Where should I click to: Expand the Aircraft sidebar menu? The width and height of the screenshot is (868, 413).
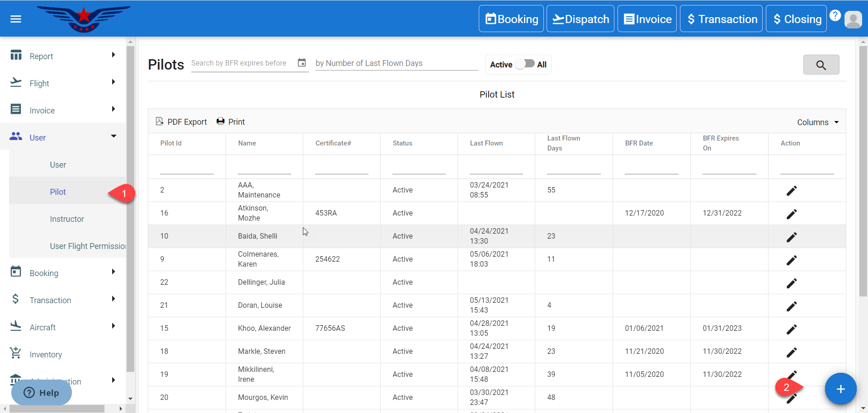pyautogui.click(x=63, y=327)
